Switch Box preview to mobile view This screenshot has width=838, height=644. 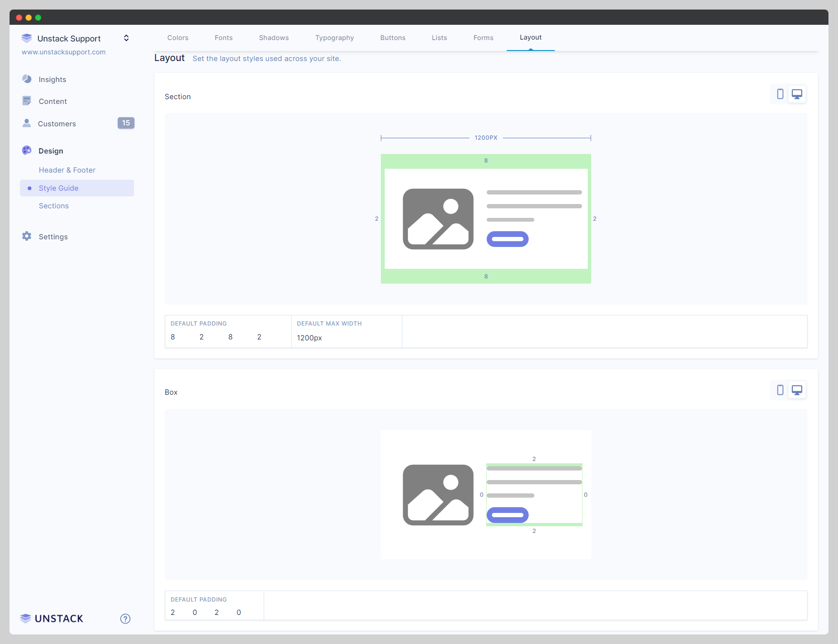tap(780, 390)
